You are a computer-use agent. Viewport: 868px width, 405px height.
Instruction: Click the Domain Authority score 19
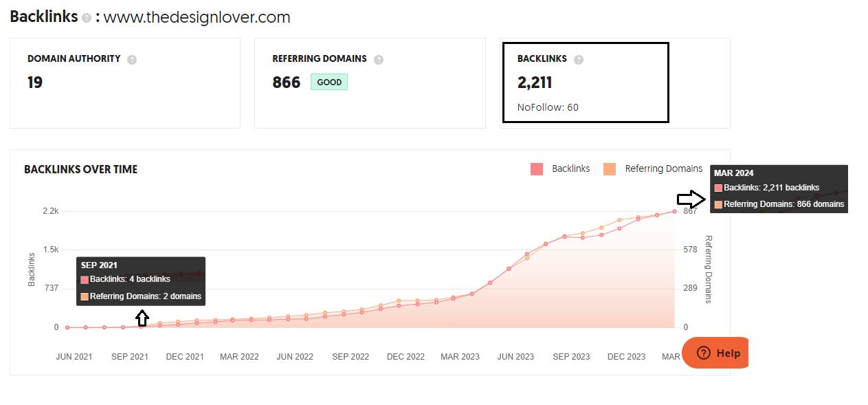pyautogui.click(x=35, y=83)
